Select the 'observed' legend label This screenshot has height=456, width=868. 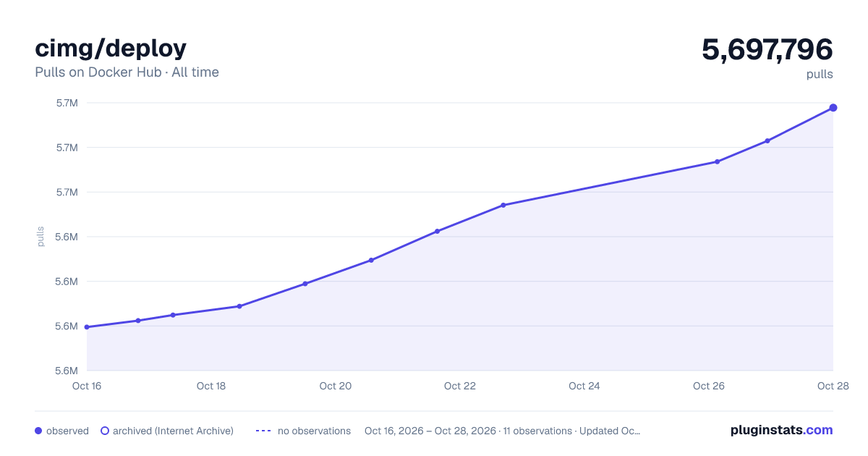(67, 431)
